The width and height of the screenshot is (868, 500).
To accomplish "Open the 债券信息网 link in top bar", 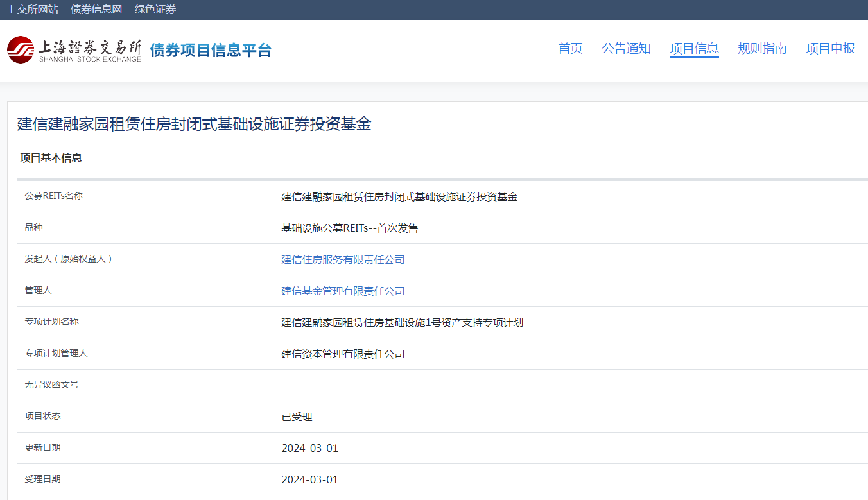I will pyautogui.click(x=96, y=10).
